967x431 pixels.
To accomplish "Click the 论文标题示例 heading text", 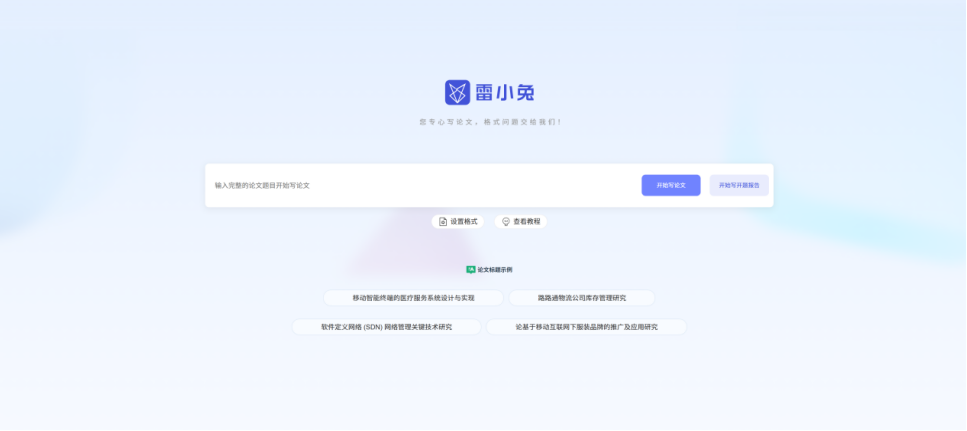I will coord(495,269).
